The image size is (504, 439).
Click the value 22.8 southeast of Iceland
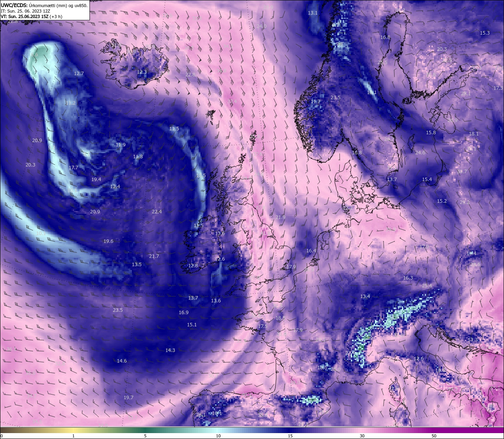(x=190, y=75)
